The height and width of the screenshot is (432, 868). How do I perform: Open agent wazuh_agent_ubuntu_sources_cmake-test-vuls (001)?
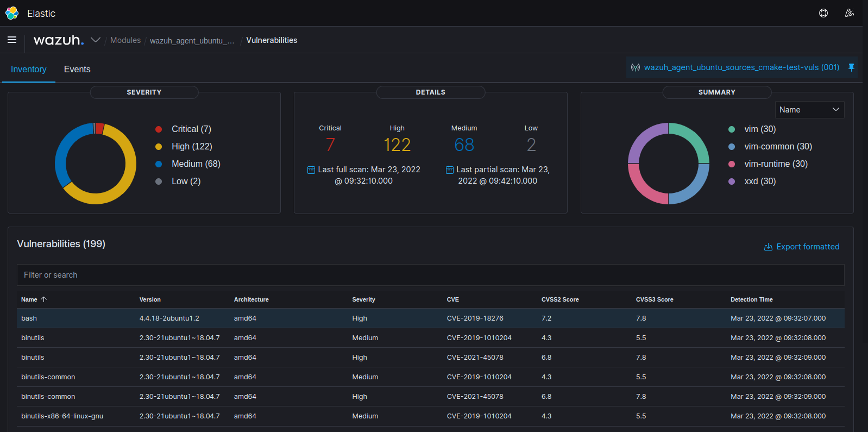point(741,67)
